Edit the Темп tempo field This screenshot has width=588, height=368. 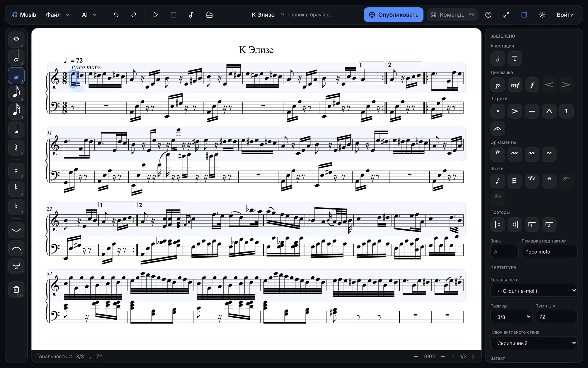556,316
